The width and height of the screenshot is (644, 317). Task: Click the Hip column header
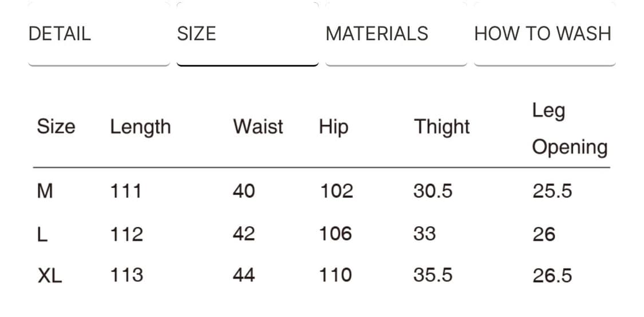tap(334, 127)
